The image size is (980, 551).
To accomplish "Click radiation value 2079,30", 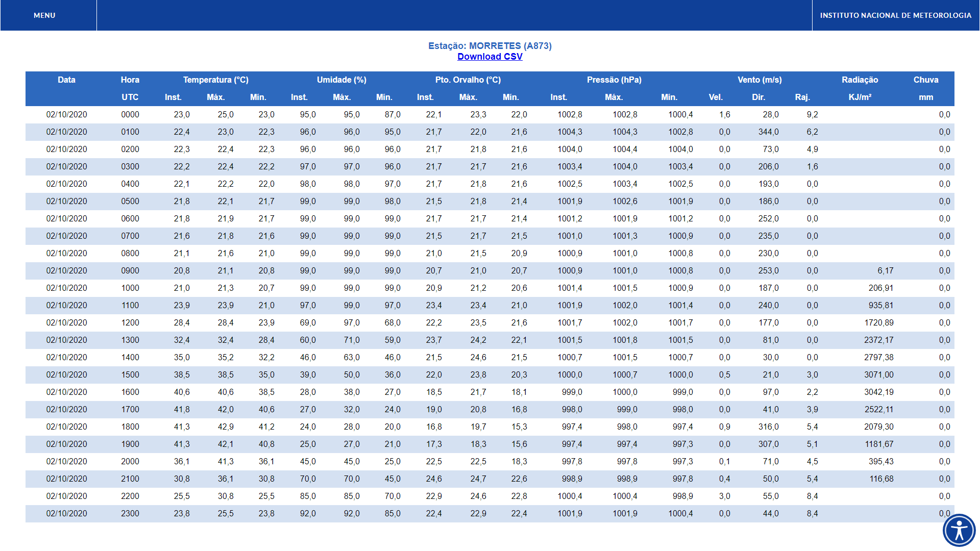I will pyautogui.click(x=878, y=427).
